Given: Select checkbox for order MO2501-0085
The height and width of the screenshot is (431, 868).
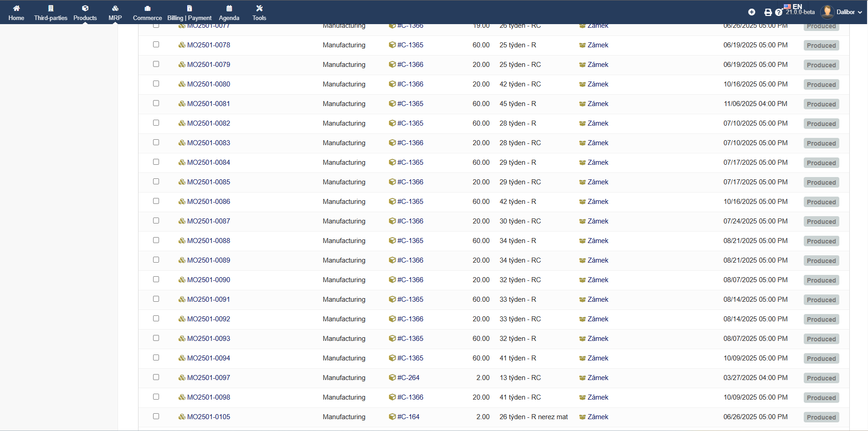Looking at the screenshot, I should click(156, 182).
